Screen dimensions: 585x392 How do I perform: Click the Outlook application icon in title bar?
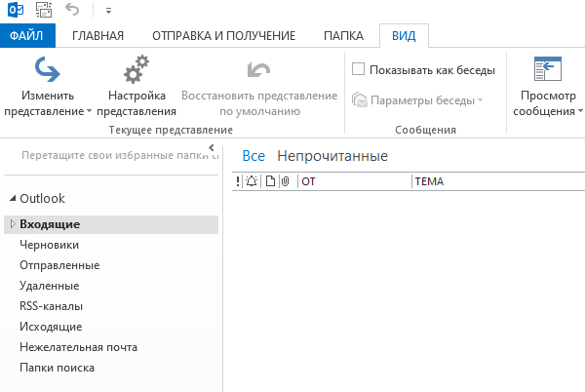click(x=16, y=10)
